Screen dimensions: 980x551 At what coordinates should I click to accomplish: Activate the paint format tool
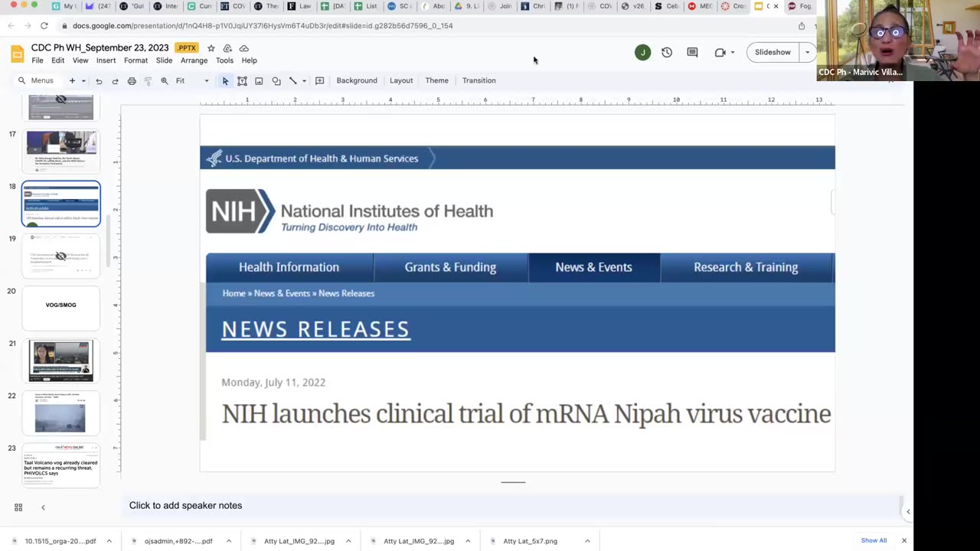[148, 80]
